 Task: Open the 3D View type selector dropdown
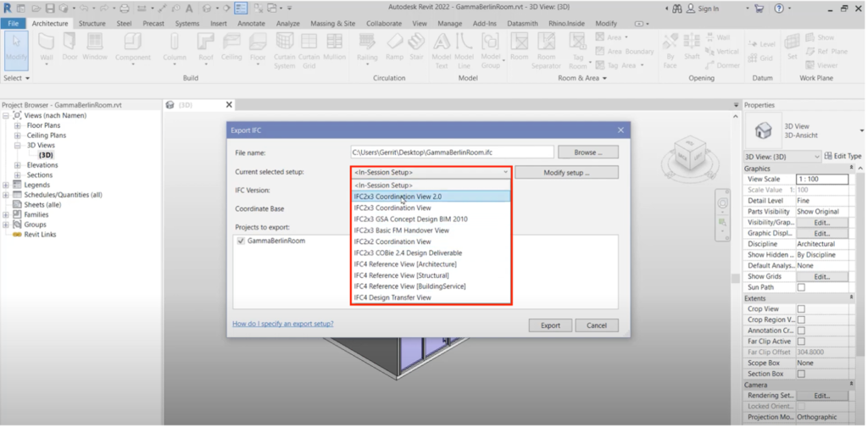(782, 157)
